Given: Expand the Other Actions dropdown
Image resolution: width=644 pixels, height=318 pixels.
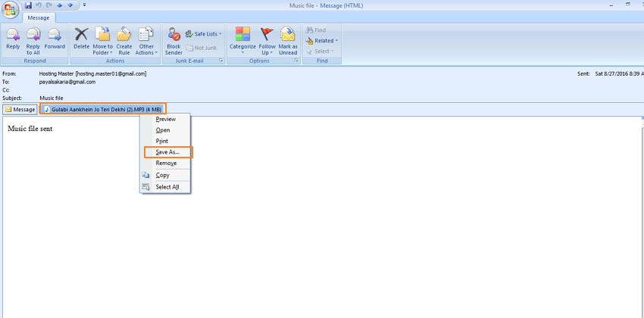Looking at the screenshot, I should [x=146, y=40].
